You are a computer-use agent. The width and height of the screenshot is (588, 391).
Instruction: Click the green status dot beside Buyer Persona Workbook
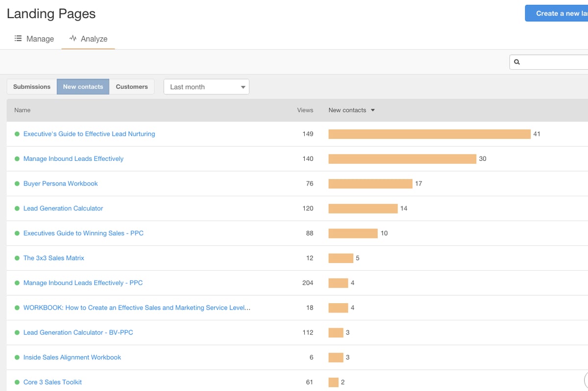(x=17, y=183)
